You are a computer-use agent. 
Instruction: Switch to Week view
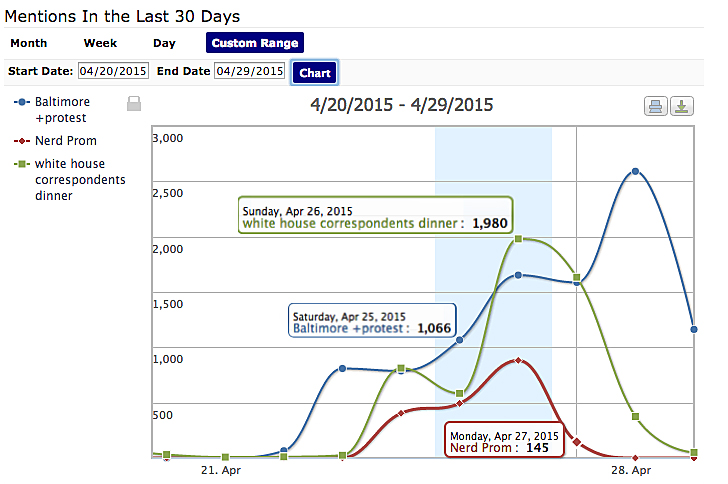point(100,43)
